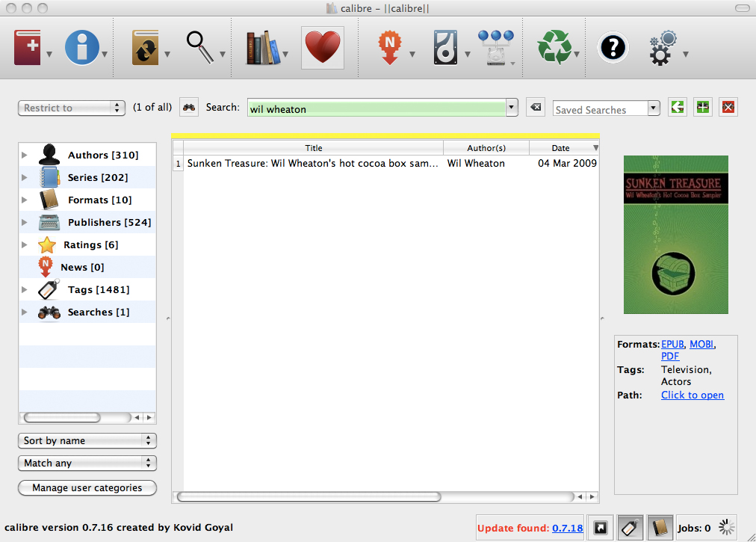Click the Sunken Treasure cover thumbnail
Viewport: 756px width, 542px height.
coord(675,235)
